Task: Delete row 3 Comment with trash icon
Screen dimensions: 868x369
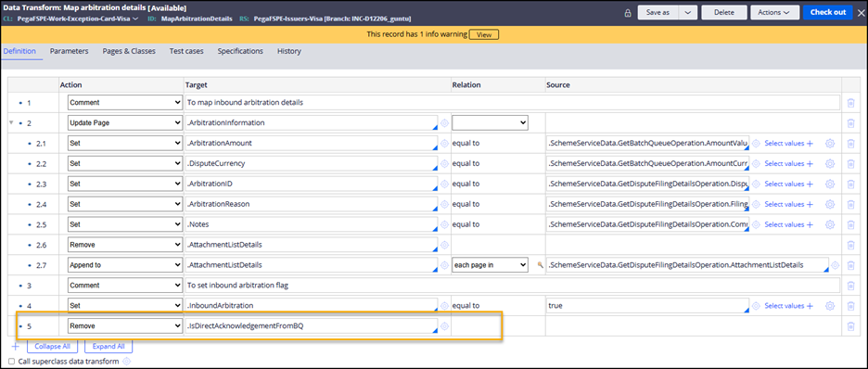Action: click(x=850, y=286)
